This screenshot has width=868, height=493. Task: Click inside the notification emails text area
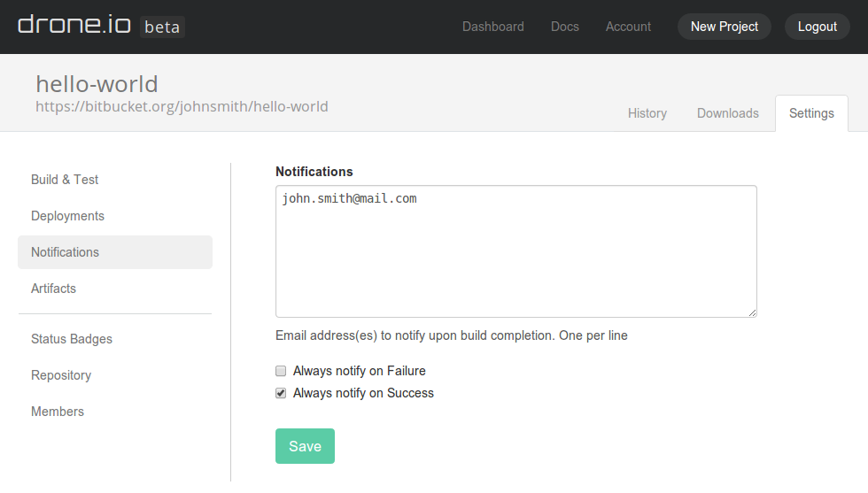point(515,257)
